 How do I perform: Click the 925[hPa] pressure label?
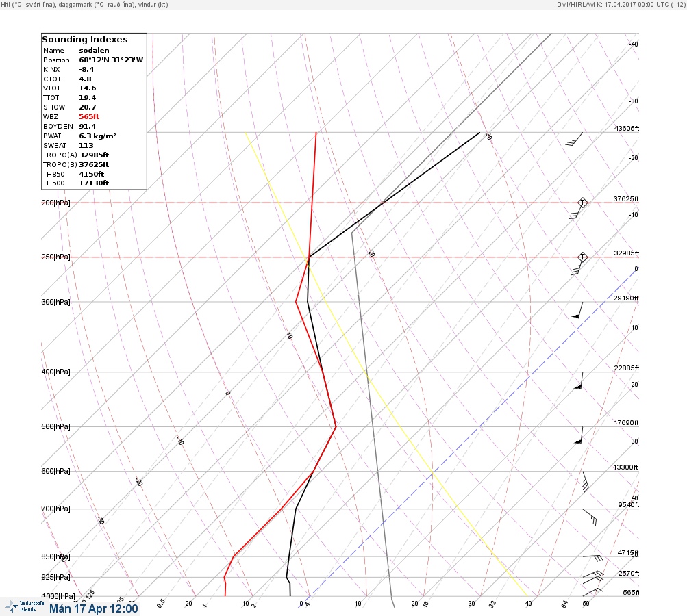tap(55, 577)
